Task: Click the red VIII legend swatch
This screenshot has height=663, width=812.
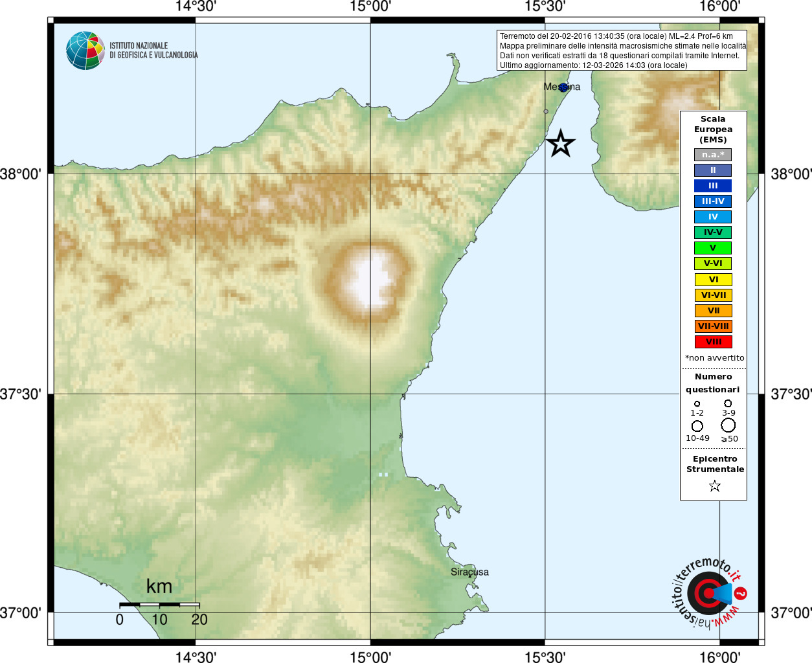Action: [x=713, y=342]
